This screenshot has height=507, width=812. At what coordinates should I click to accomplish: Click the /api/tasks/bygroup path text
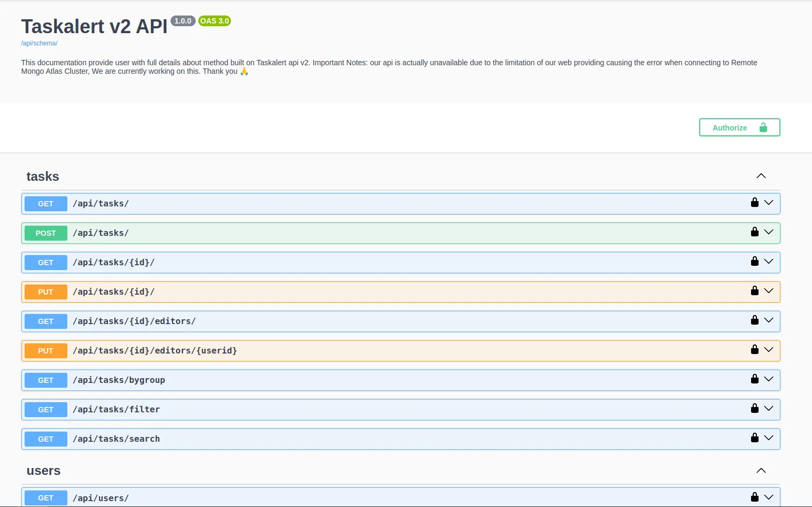tap(119, 380)
